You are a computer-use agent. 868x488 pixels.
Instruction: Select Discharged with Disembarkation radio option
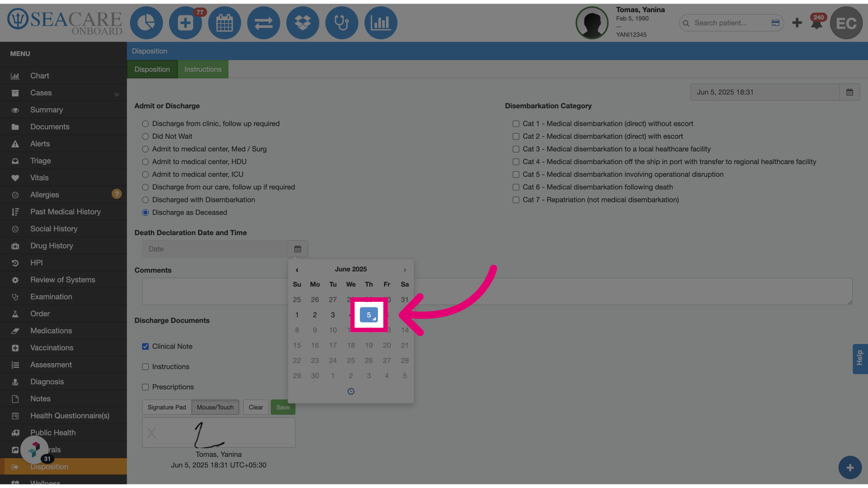tap(145, 200)
